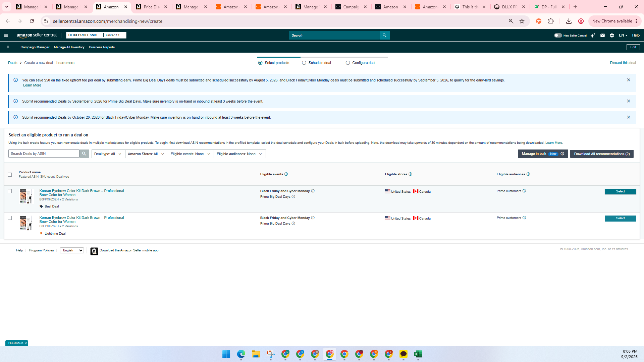Image resolution: width=644 pixels, height=362 pixels.
Task: Expand the Eligible events: None dropdown
Action: point(191,154)
